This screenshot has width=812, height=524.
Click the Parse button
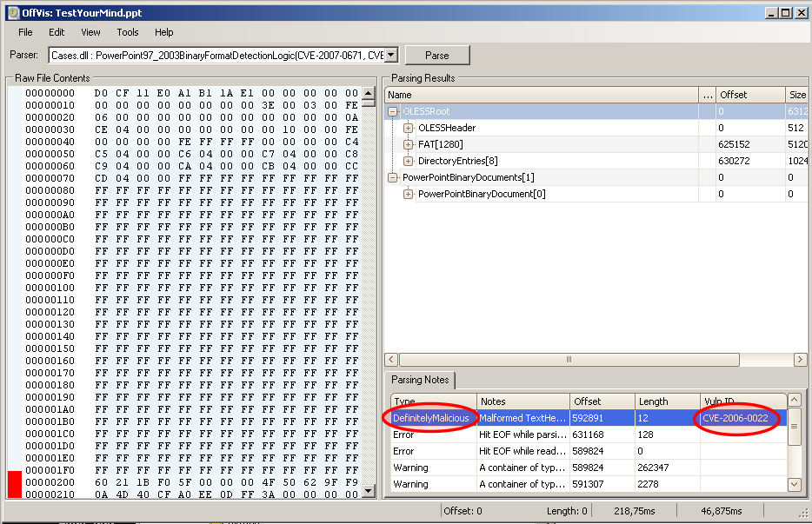[x=437, y=56]
